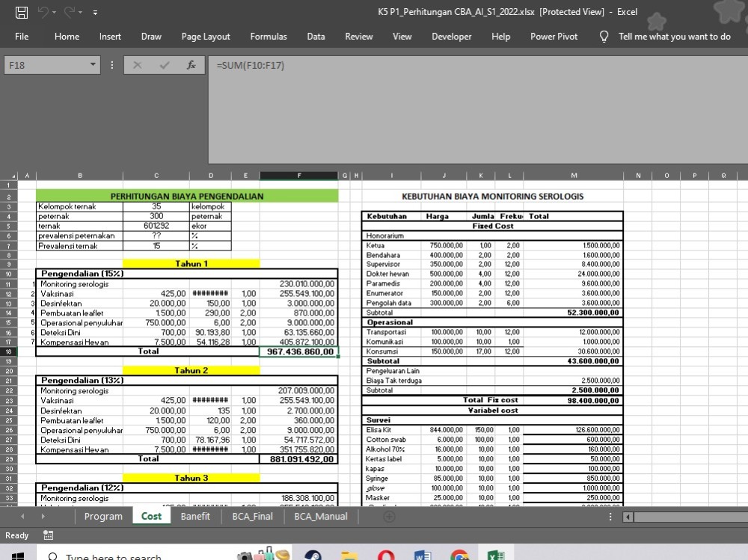The width and height of the screenshot is (748, 560).
Task: Open the Draw ribbon tab
Action: pyautogui.click(x=151, y=37)
